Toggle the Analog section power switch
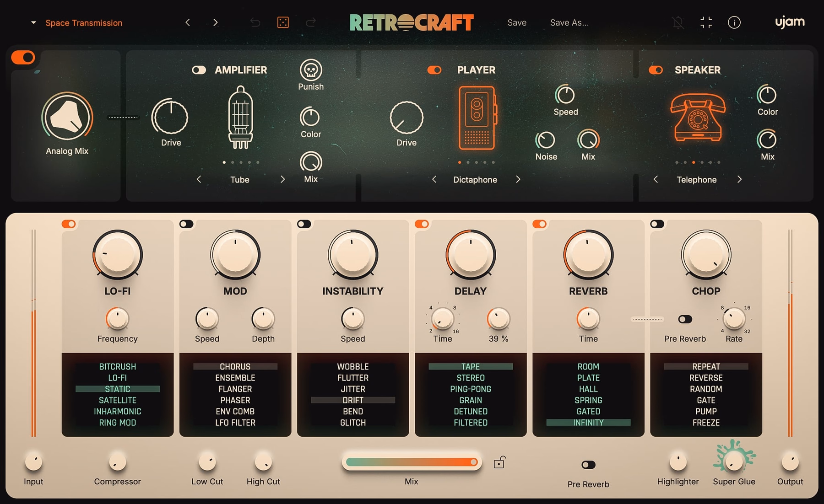This screenshot has height=504, width=824. 23,57
